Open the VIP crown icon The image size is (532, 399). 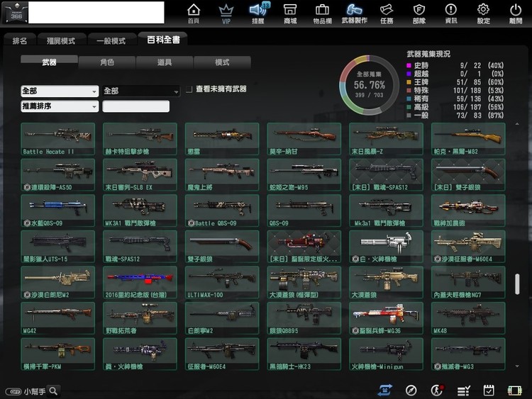(226, 13)
